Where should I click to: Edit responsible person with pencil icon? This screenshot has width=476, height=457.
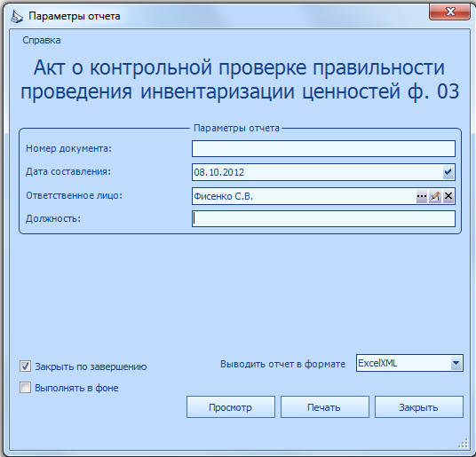[435, 196]
